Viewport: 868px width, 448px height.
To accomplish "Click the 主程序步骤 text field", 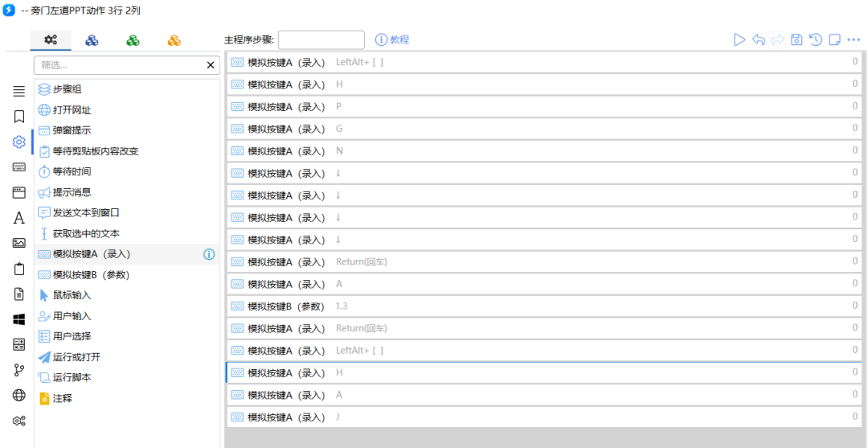I will [x=321, y=39].
